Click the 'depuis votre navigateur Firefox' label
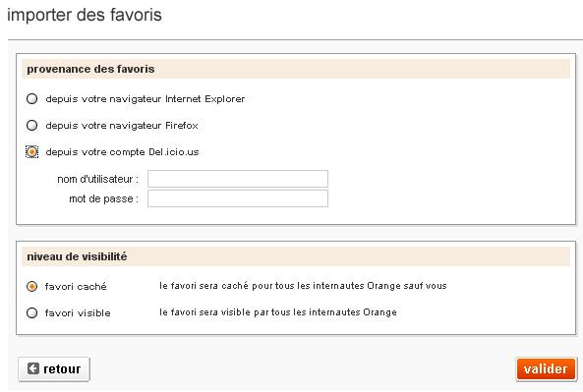 [x=122, y=126]
